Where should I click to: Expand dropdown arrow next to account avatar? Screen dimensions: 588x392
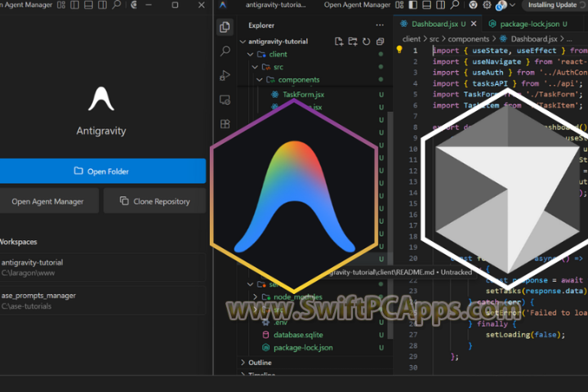click(x=512, y=5)
